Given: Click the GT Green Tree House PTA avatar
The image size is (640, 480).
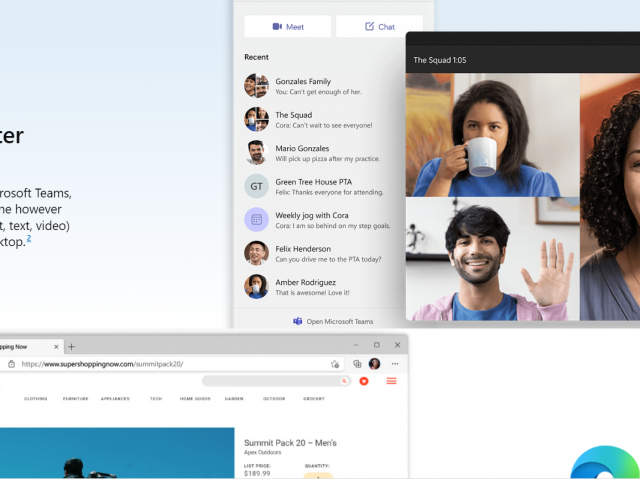Looking at the screenshot, I should coord(256,187).
